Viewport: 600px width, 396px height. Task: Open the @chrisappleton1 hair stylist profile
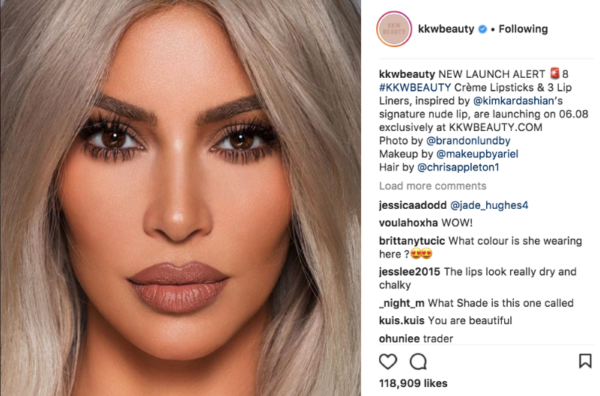click(458, 167)
